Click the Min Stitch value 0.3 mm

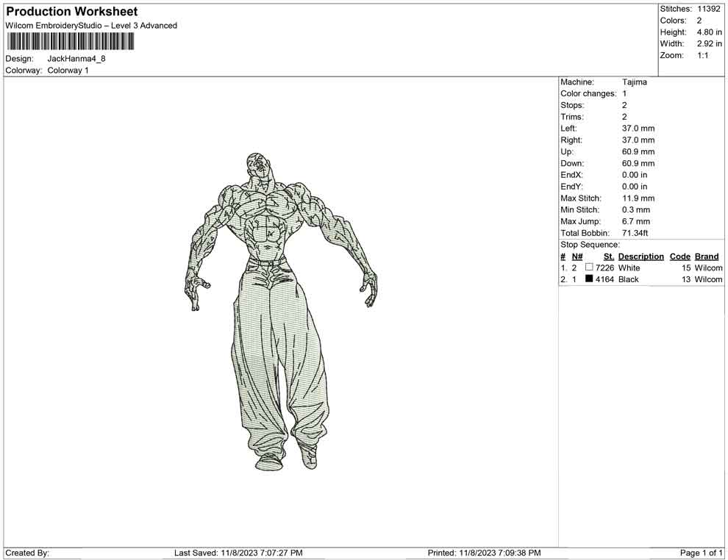click(635, 209)
